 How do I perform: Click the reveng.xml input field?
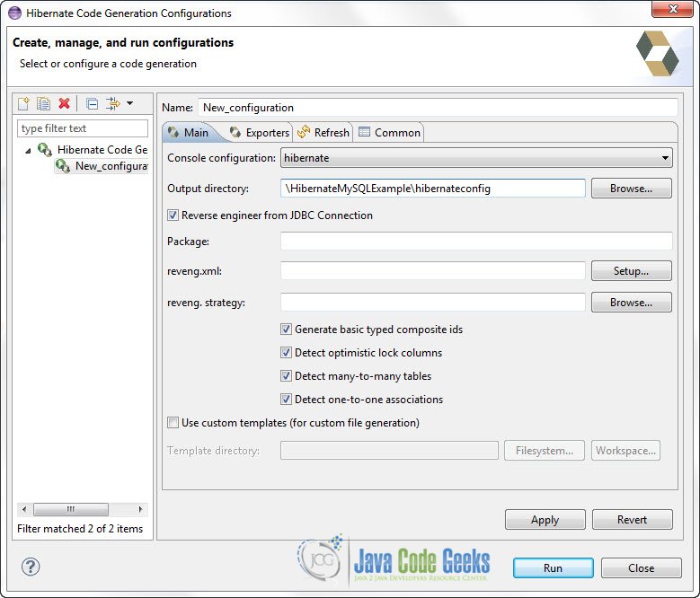coord(432,270)
